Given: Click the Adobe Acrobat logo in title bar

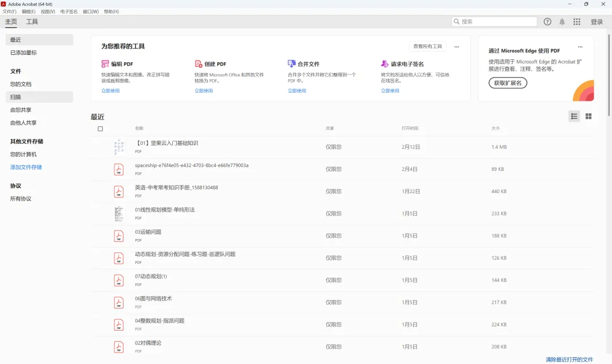Looking at the screenshot, I should (3, 4).
